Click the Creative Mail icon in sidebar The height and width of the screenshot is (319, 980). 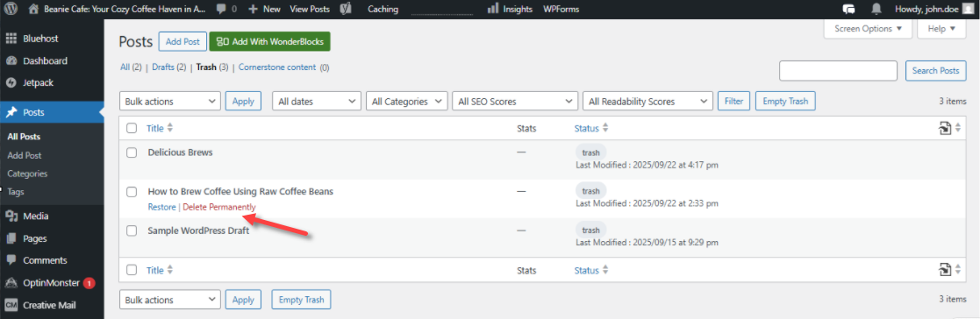pyautogui.click(x=11, y=305)
